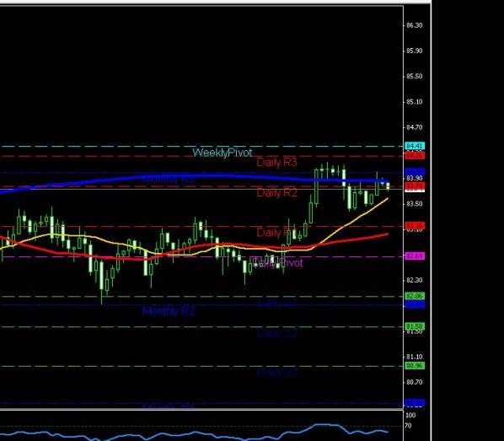Click the 86.30 price axis value
The width and height of the screenshot is (504, 441).
415,25
